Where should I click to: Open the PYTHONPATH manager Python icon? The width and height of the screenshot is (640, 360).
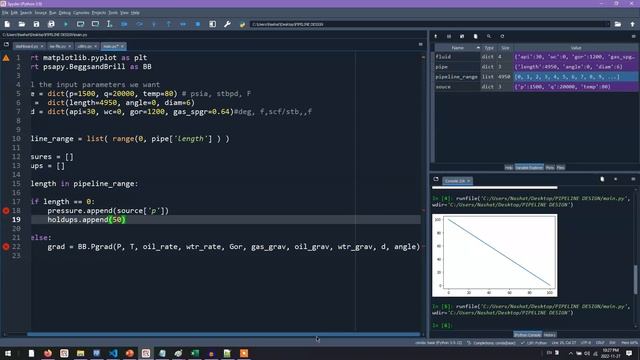tap(242, 24)
